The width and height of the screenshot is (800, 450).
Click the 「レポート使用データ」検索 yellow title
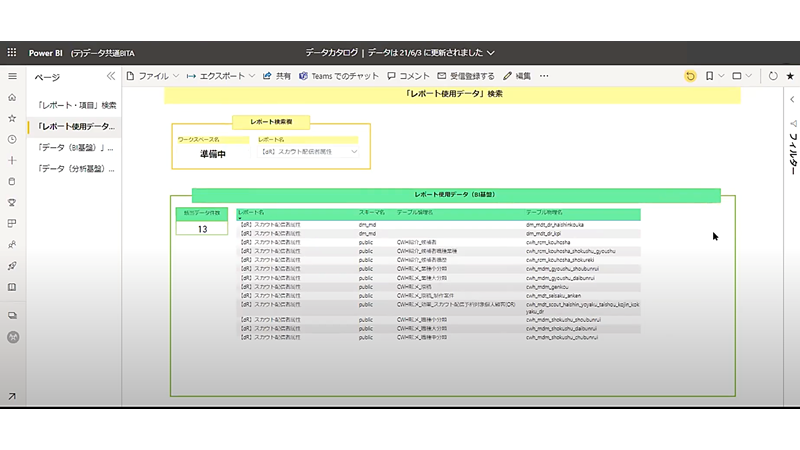(x=453, y=94)
